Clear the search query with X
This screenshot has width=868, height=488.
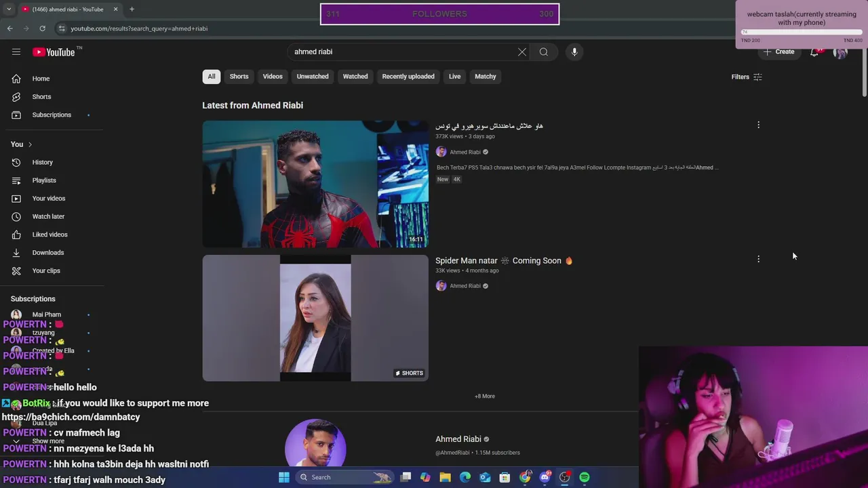[x=522, y=52]
